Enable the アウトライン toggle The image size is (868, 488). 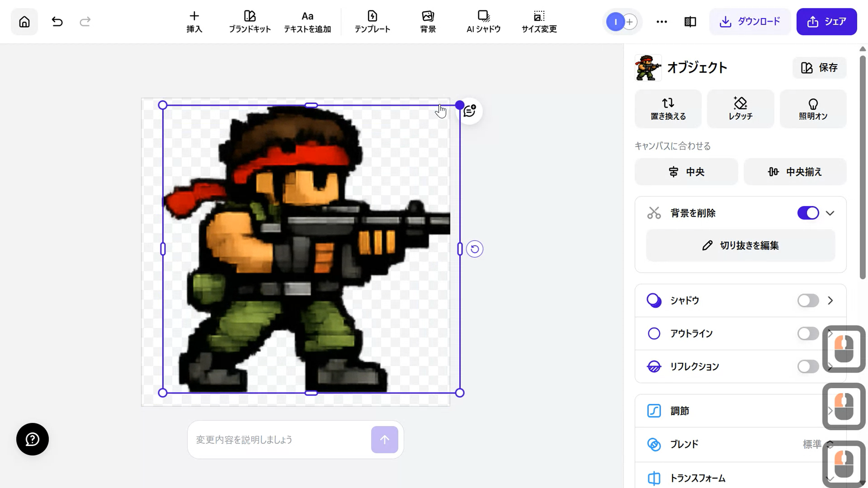coord(808,334)
